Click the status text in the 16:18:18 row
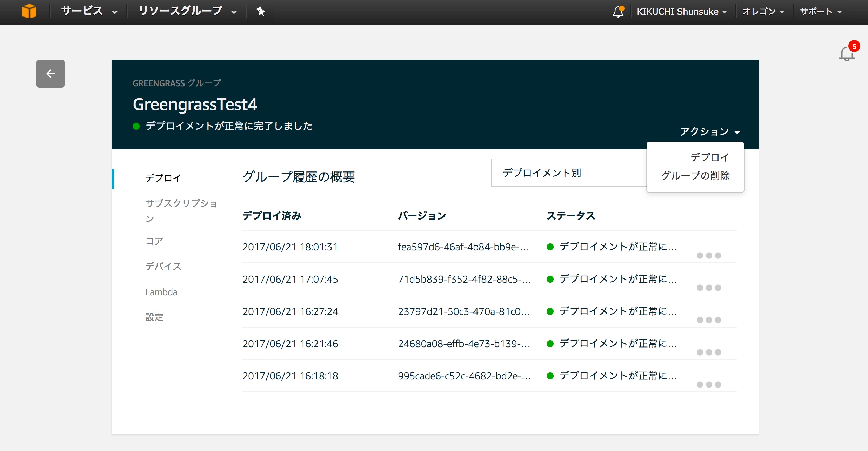 pyautogui.click(x=618, y=376)
